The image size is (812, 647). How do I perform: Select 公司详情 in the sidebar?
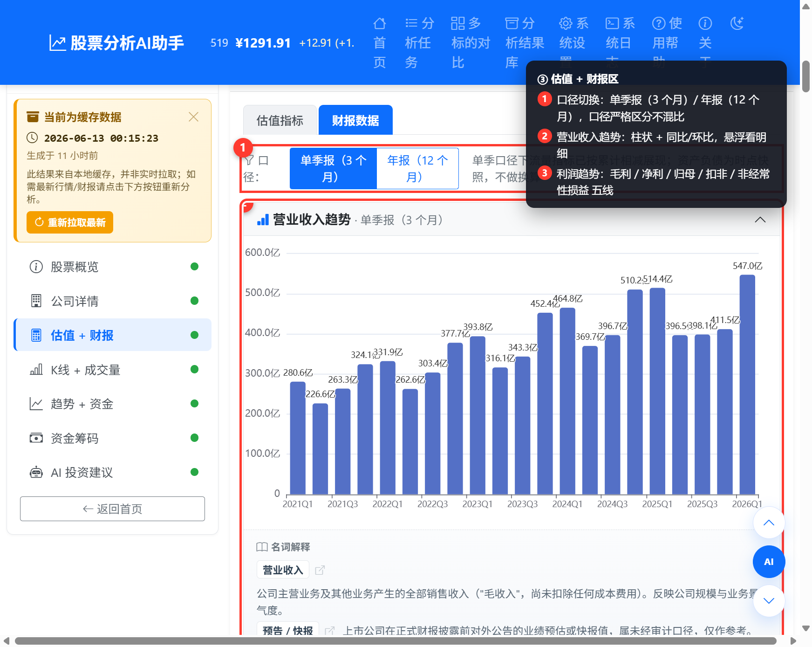coord(113,301)
